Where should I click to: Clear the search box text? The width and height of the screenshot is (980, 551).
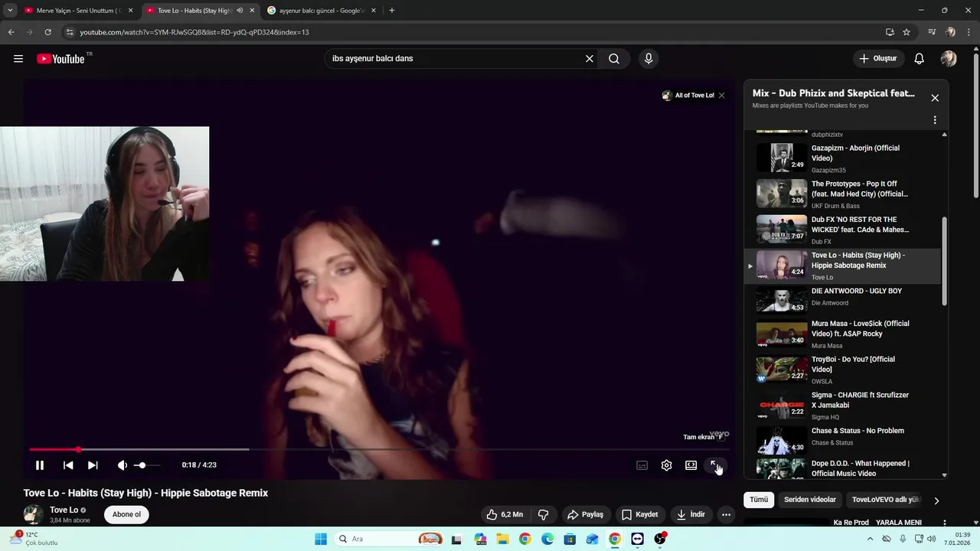pyautogui.click(x=590, y=58)
